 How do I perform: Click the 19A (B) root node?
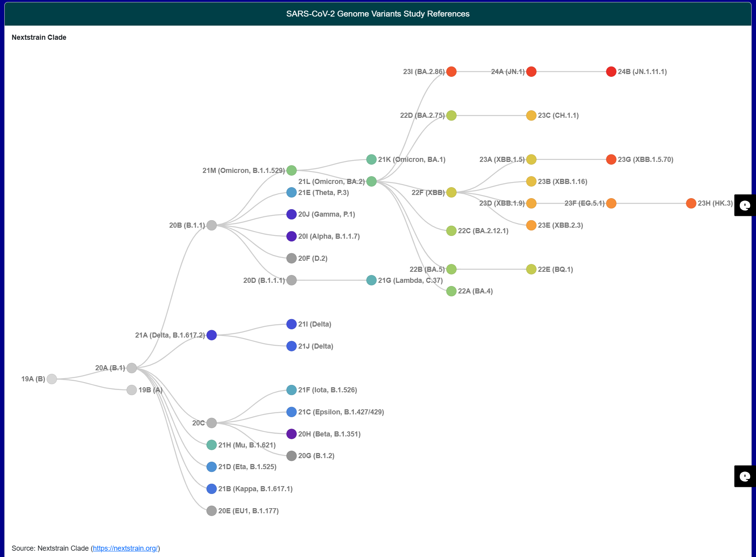pos(52,379)
